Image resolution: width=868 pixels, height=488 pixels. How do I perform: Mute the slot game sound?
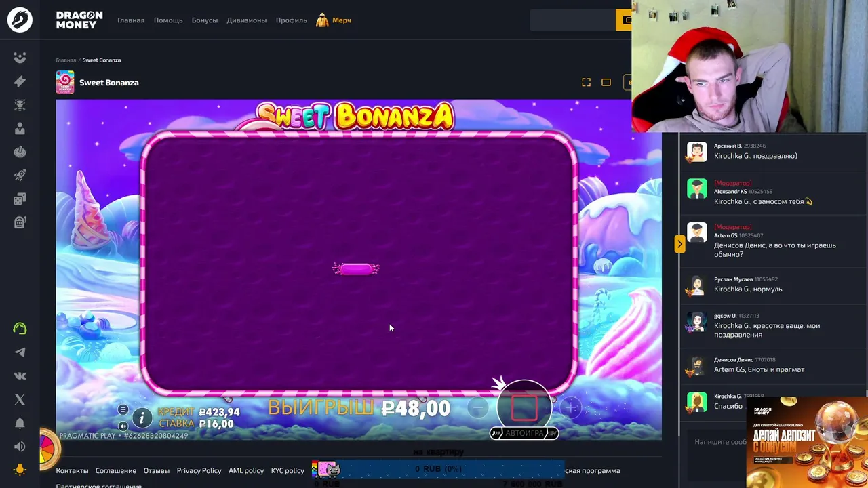point(123,426)
